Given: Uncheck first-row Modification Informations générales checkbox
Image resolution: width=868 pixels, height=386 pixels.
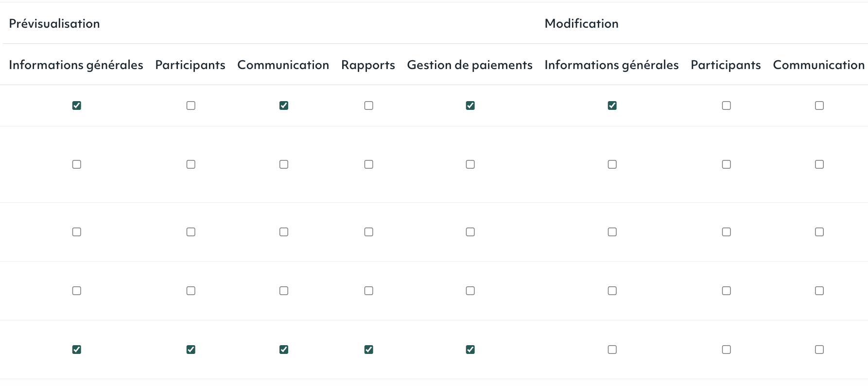Looking at the screenshot, I should (612, 105).
